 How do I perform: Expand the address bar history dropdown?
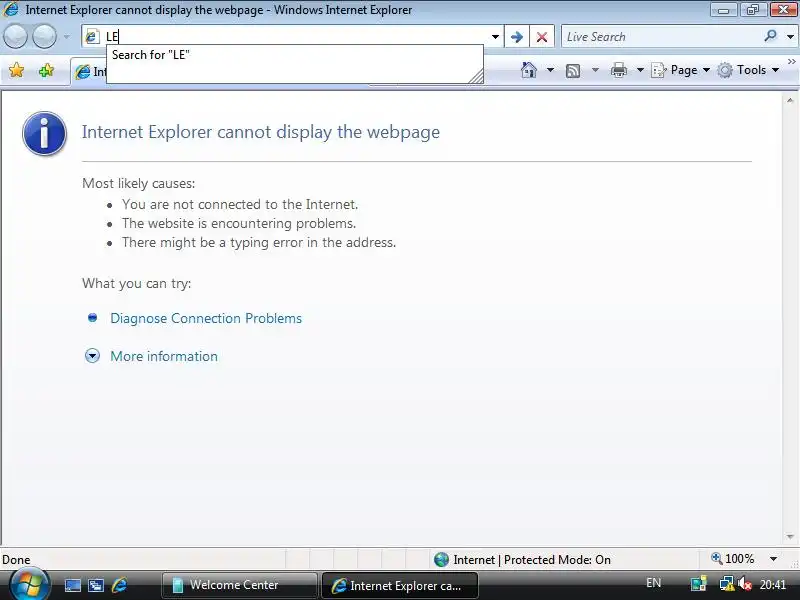[x=495, y=37]
